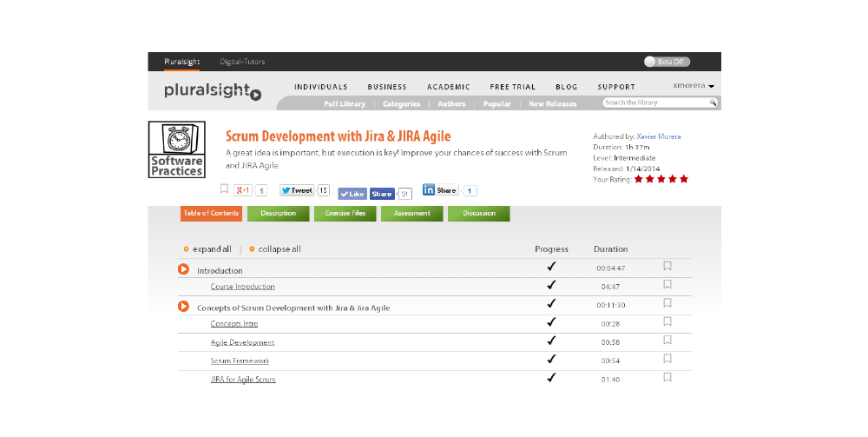Image resolution: width=868 pixels, height=437 pixels.
Task: Click the Tweet count showing 15
Action: tap(323, 190)
